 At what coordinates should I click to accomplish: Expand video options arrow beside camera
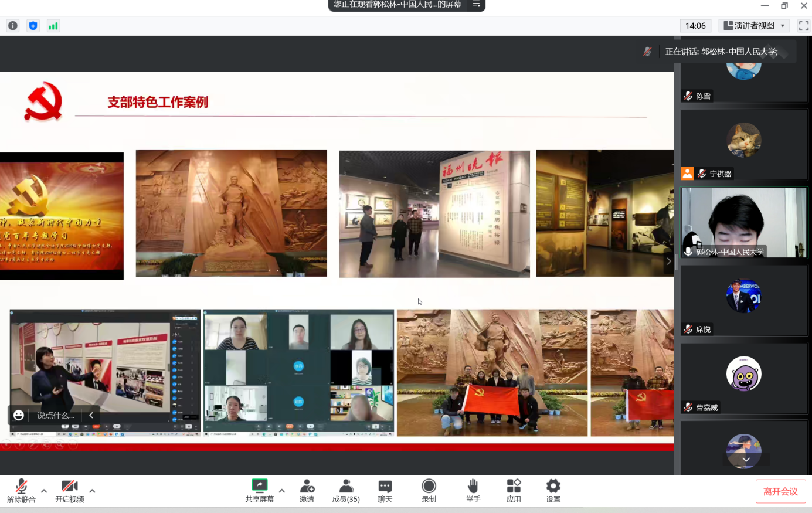92,491
